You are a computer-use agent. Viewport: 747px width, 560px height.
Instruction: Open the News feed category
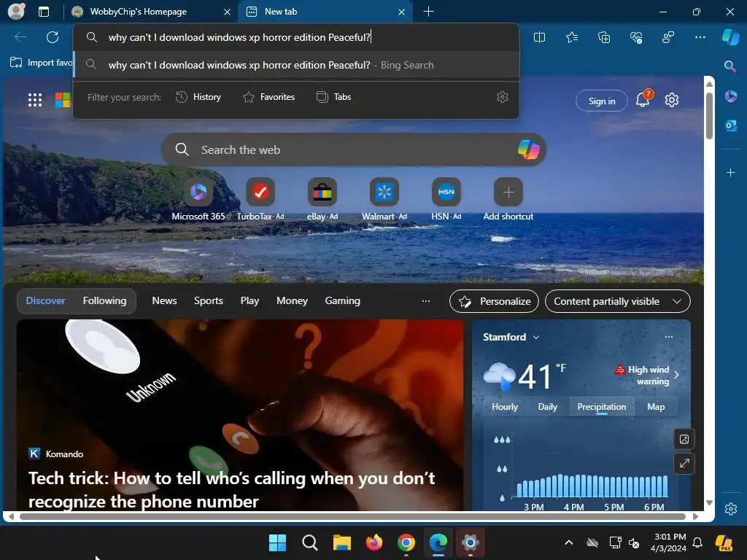(164, 301)
